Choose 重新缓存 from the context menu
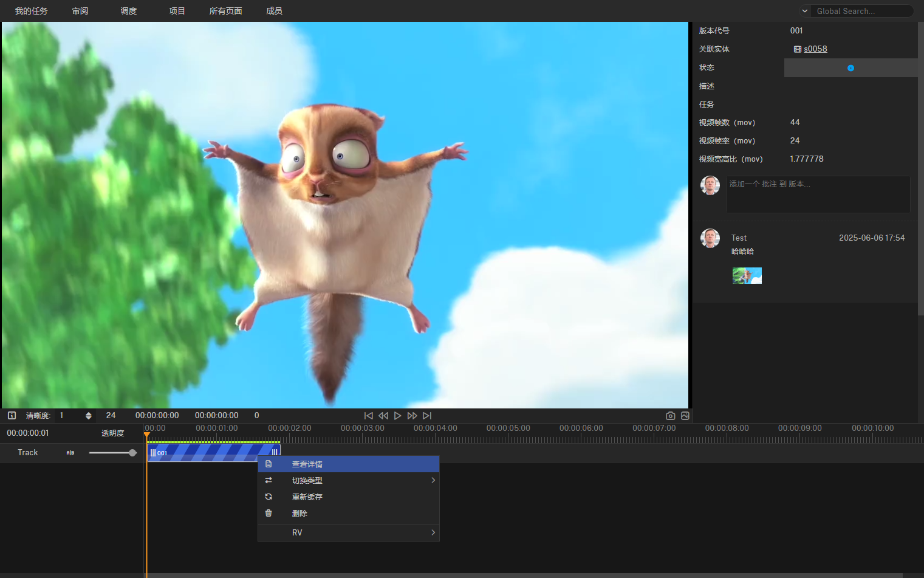 [349, 497]
